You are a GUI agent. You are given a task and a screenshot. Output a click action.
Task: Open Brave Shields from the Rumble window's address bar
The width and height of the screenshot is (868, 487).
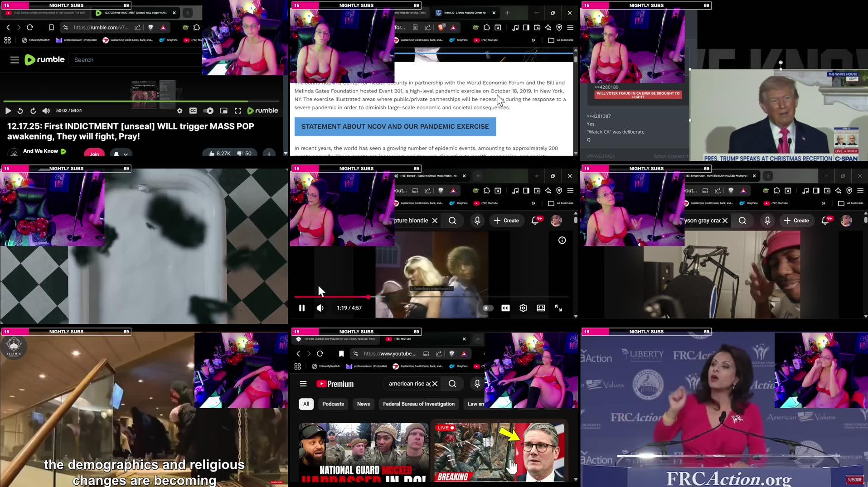(x=150, y=27)
